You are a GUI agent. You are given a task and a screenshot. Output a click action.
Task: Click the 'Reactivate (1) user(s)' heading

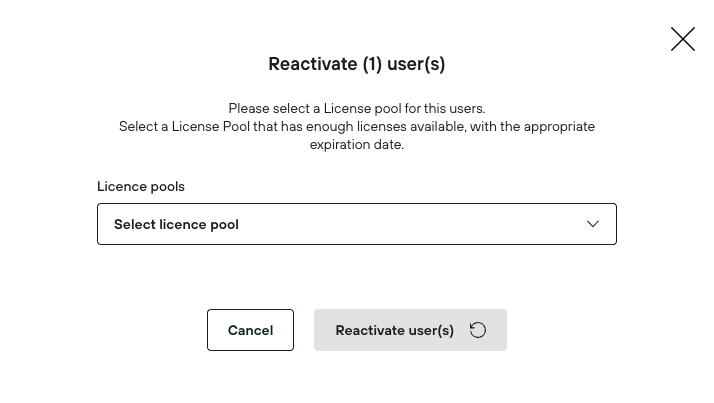(356, 64)
